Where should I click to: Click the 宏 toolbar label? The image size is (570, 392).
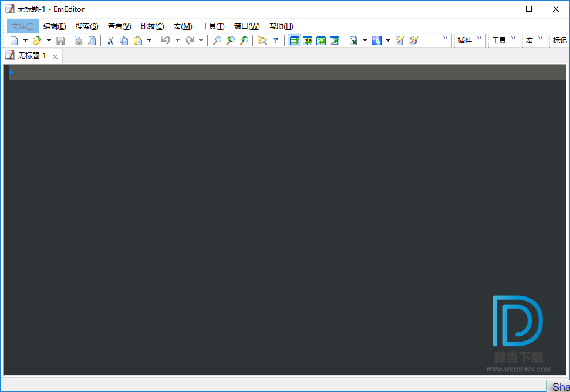tap(529, 40)
